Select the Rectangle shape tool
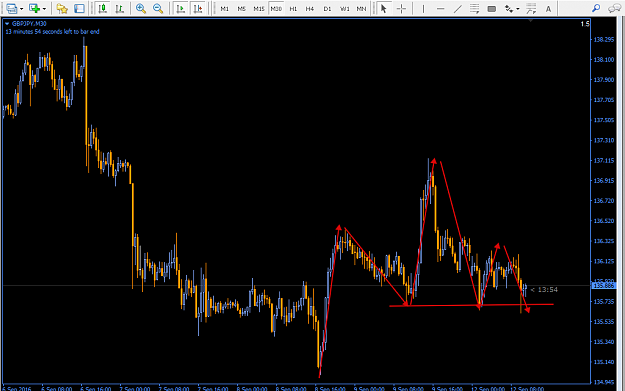 pos(491,8)
